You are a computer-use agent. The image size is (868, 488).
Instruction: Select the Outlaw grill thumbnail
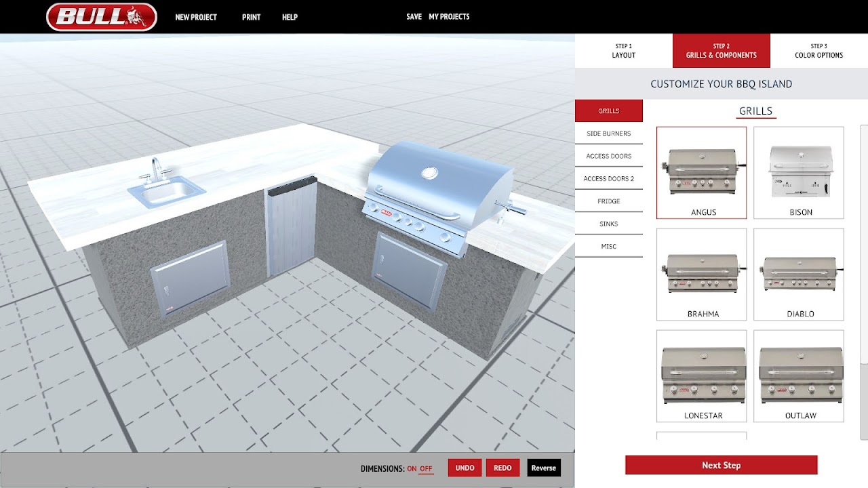798,375
